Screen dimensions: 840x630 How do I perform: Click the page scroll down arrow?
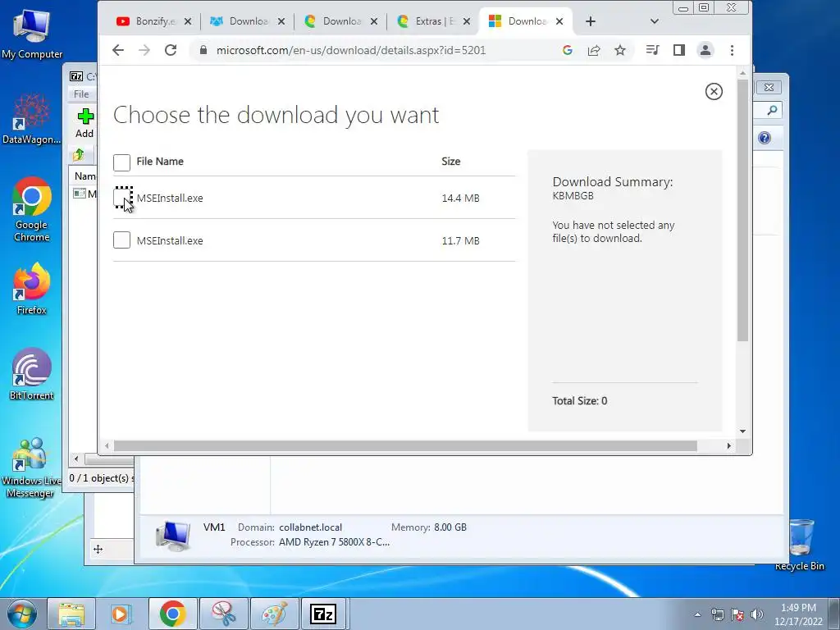point(742,431)
